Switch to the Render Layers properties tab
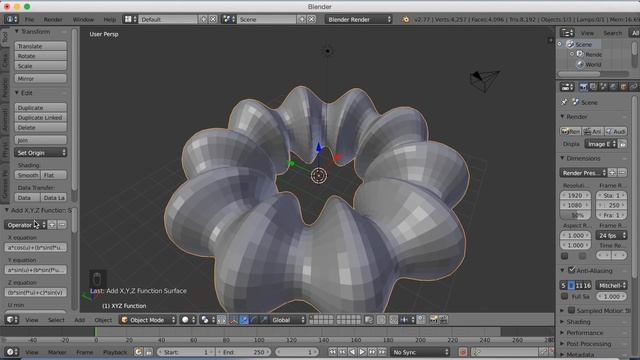Viewport: 640px width, 360px height. pos(593,87)
